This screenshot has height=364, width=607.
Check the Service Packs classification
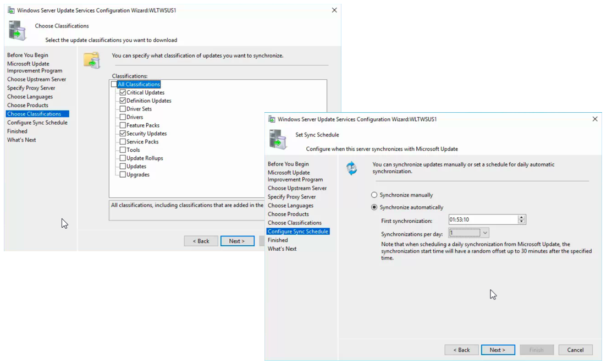click(123, 142)
